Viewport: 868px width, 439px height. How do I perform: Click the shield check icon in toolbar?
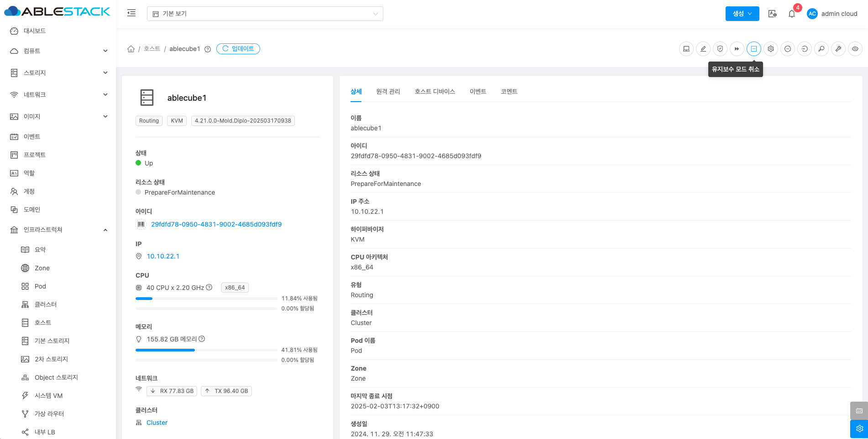(x=720, y=49)
